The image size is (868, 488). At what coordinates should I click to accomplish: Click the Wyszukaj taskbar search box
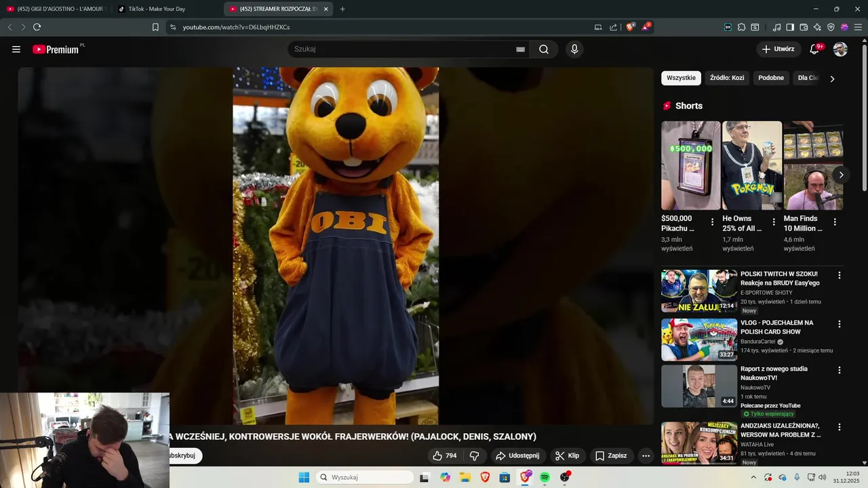click(366, 477)
